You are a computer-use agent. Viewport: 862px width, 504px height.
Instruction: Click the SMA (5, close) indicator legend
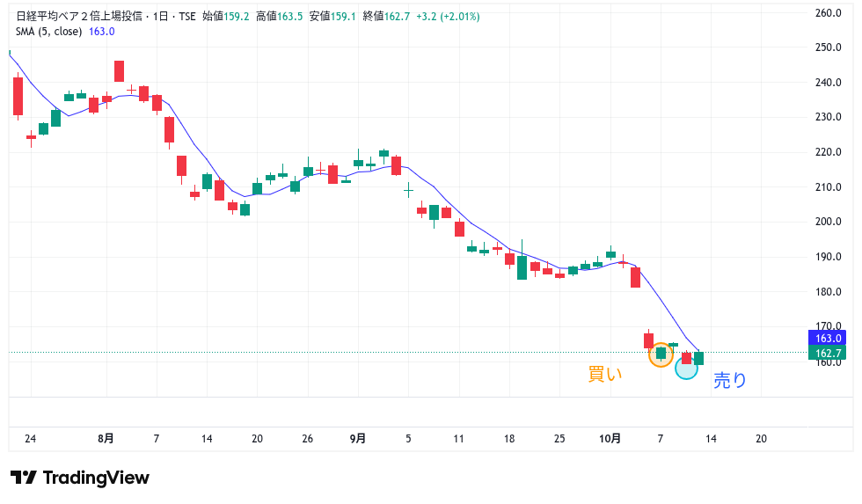click(49, 31)
